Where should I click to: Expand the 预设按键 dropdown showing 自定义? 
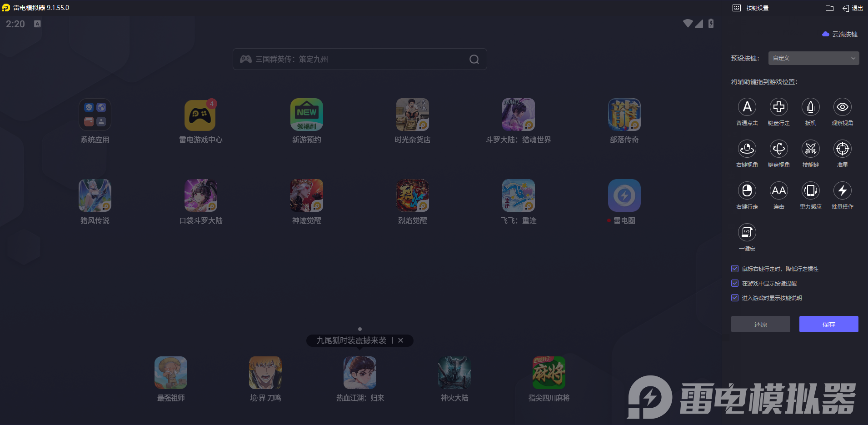814,58
